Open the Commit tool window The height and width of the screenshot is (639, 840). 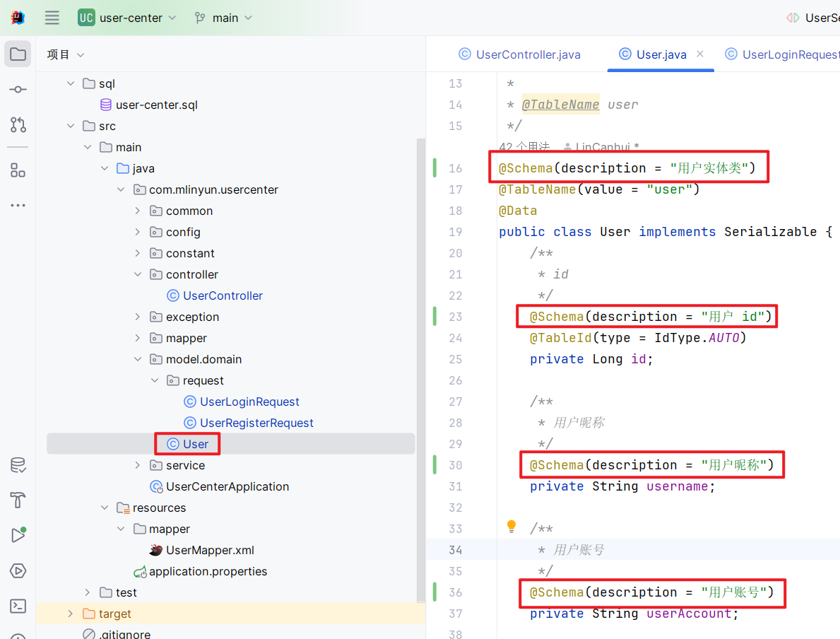click(18, 90)
